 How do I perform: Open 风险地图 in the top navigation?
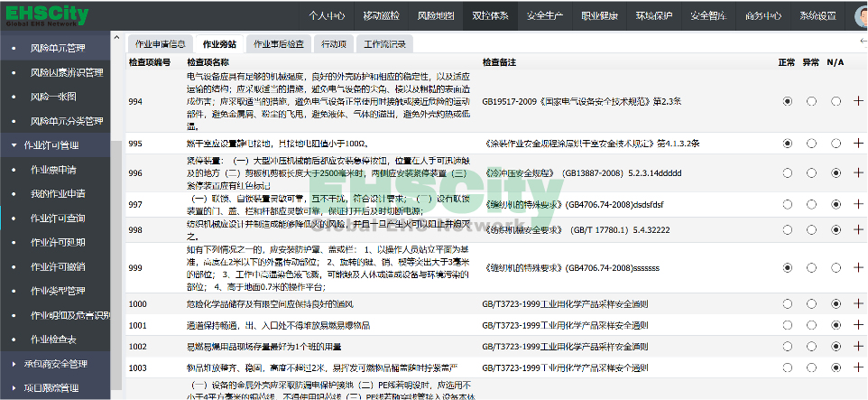pyautogui.click(x=437, y=15)
